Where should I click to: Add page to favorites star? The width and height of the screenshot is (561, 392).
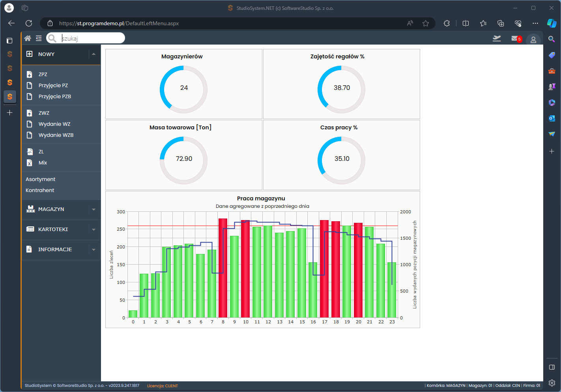(426, 23)
